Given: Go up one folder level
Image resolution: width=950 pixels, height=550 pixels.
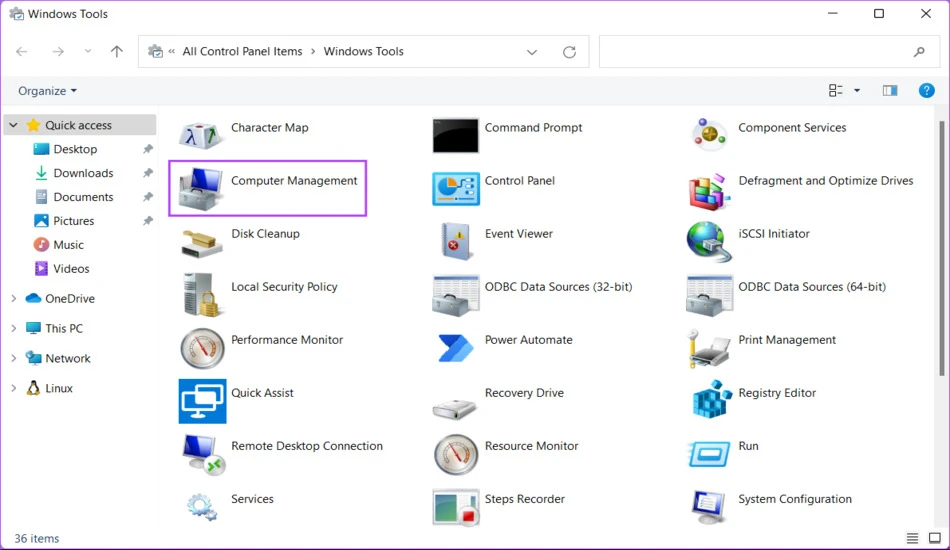Looking at the screenshot, I should 117,51.
